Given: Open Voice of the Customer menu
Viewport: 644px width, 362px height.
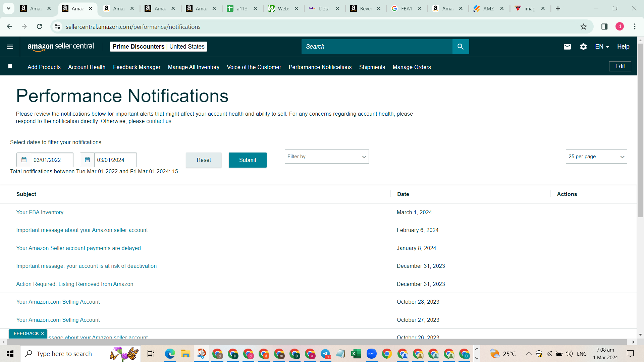Looking at the screenshot, I should pos(254,67).
